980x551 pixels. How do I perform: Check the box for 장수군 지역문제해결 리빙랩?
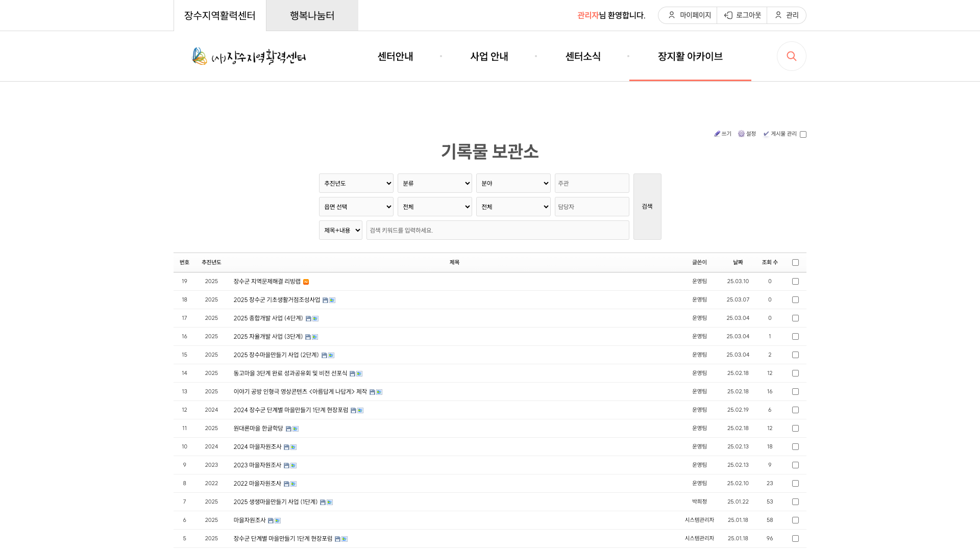(795, 281)
